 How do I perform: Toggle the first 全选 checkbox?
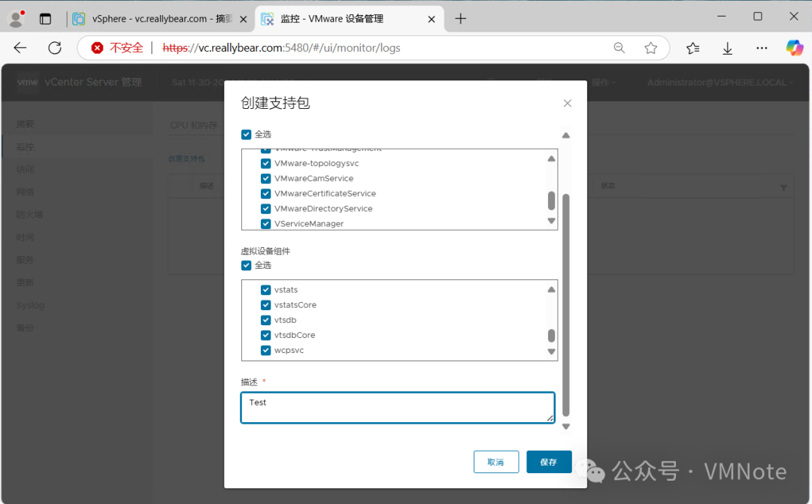[247, 134]
